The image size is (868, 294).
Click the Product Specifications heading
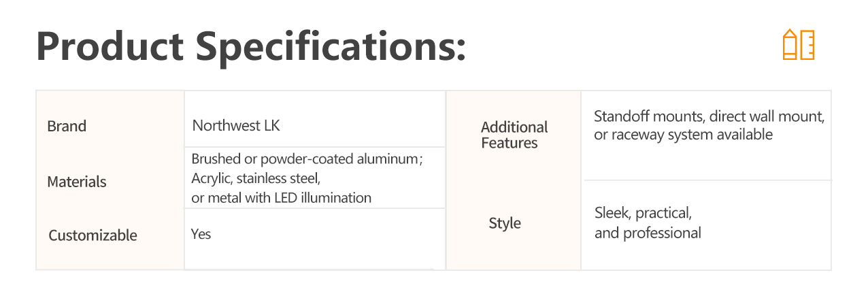point(251,47)
